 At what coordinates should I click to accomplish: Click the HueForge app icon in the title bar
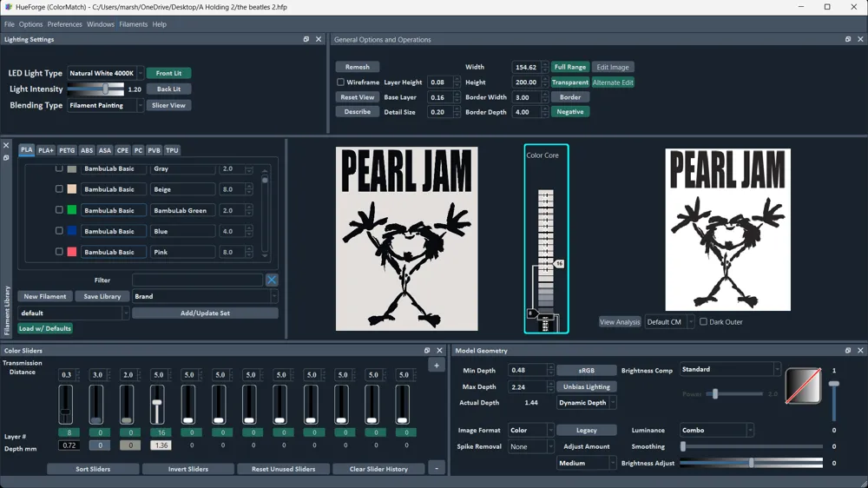click(x=9, y=7)
